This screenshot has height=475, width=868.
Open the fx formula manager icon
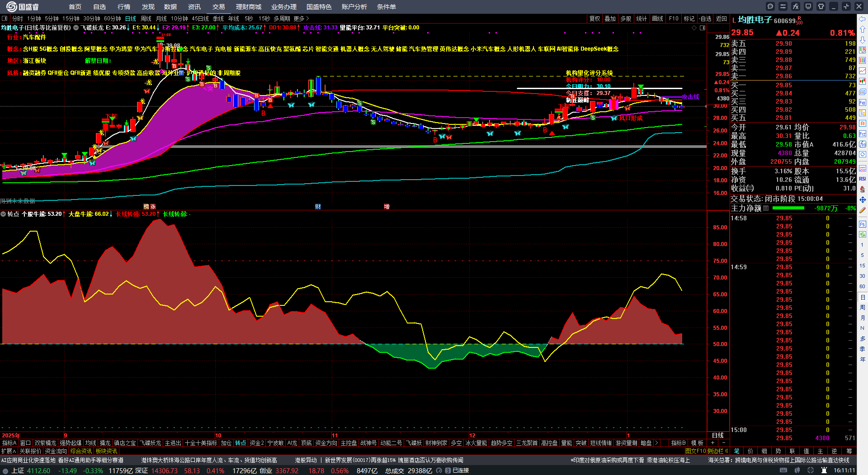[796, 6]
